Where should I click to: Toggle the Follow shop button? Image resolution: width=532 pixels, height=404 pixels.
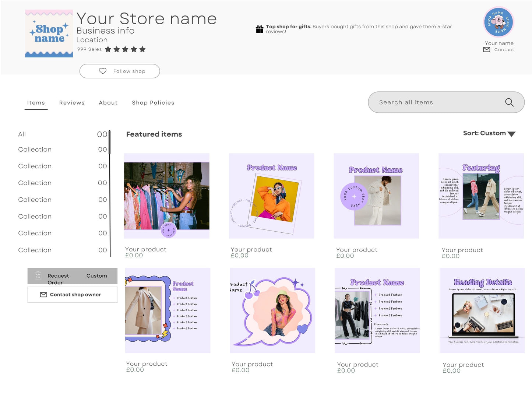pos(120,71)
